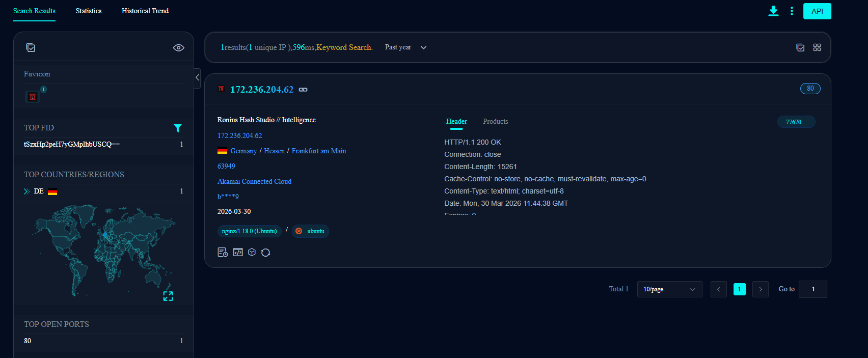Toggle the sidebar eye visibility icon

point(179,47)
